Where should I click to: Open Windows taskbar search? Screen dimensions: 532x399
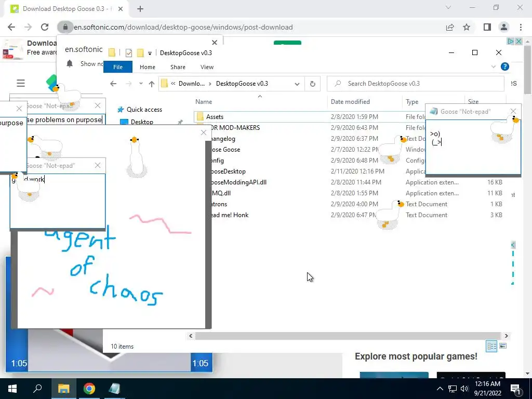point(37,389)
